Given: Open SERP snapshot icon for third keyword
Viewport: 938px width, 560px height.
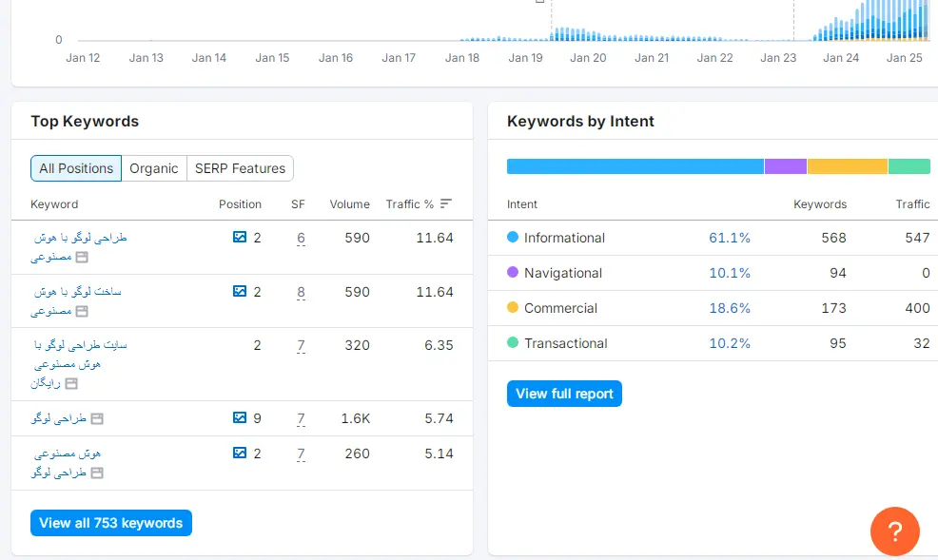Looking at the screenshot, I should click(x=71, y=384).
